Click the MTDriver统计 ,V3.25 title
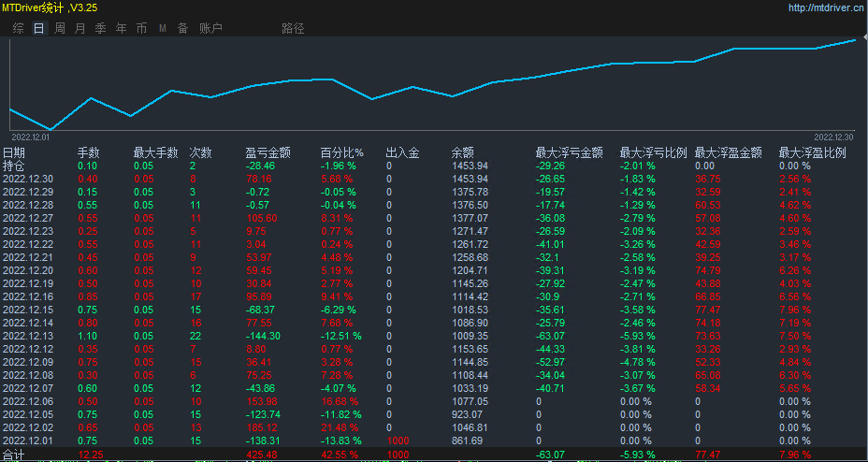Viewport: 868px width, 462px height. (48, 7)
